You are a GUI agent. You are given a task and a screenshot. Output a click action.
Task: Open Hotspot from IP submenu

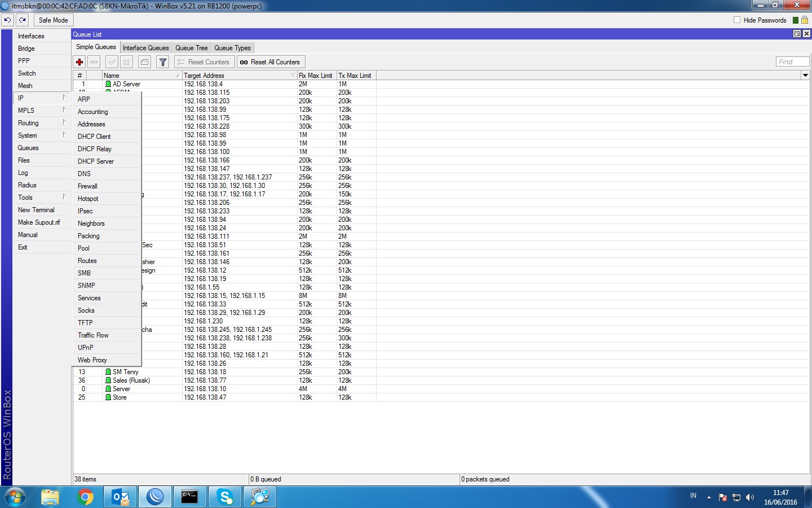point(107,199)
